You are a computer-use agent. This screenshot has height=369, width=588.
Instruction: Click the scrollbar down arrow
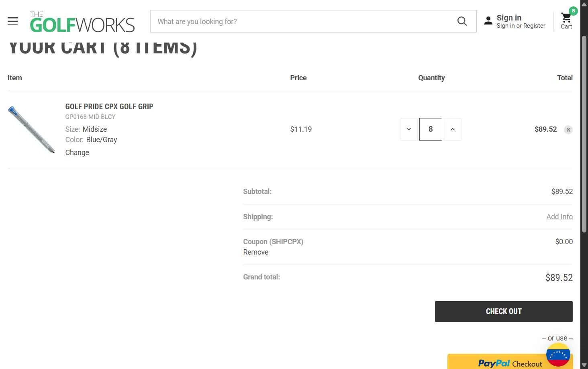(x=584, y=365)
